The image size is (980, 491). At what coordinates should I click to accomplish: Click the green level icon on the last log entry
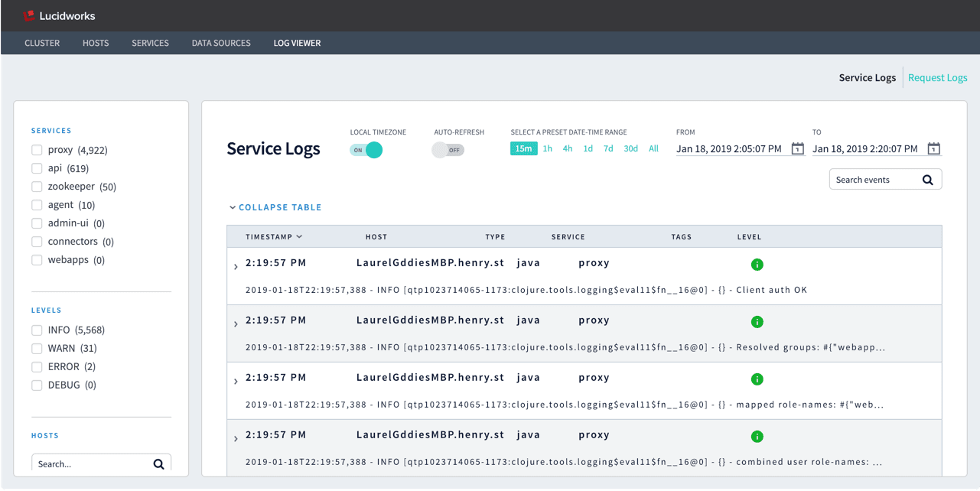pyautogui.click(x=757, y=436)
